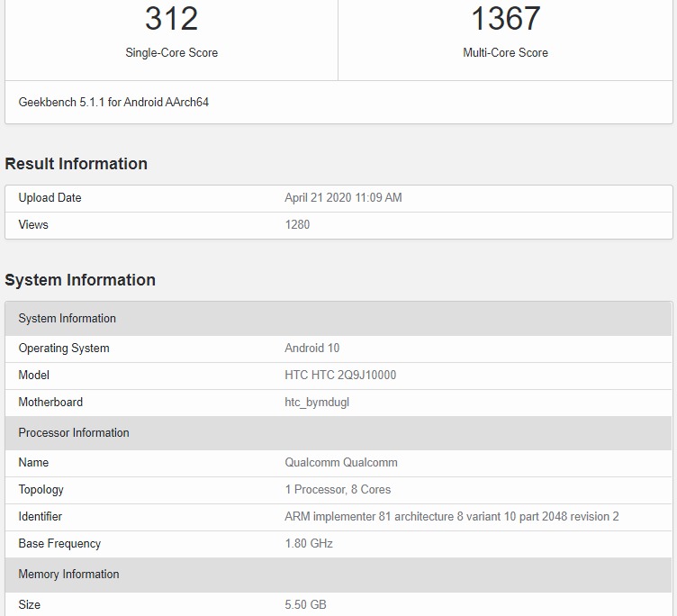
Task: Click the HTC HTC 2Q9J10000 model value
Action: [x=340, y=376]
